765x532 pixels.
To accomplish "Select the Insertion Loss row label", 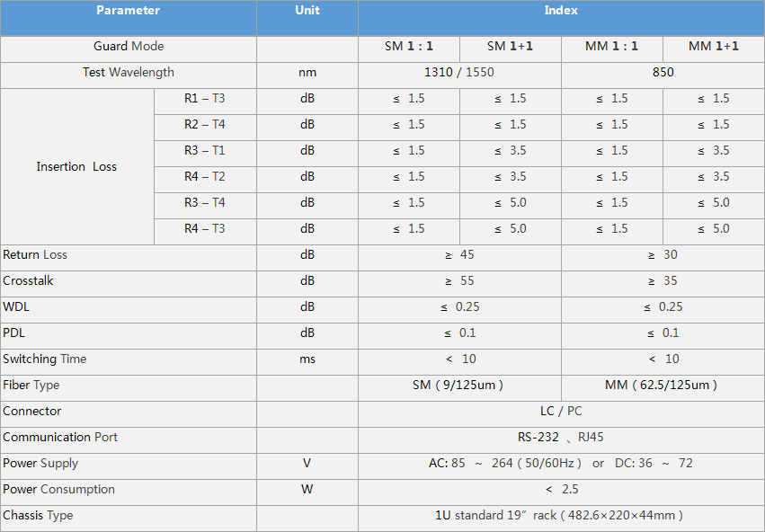I will point(77,166).
